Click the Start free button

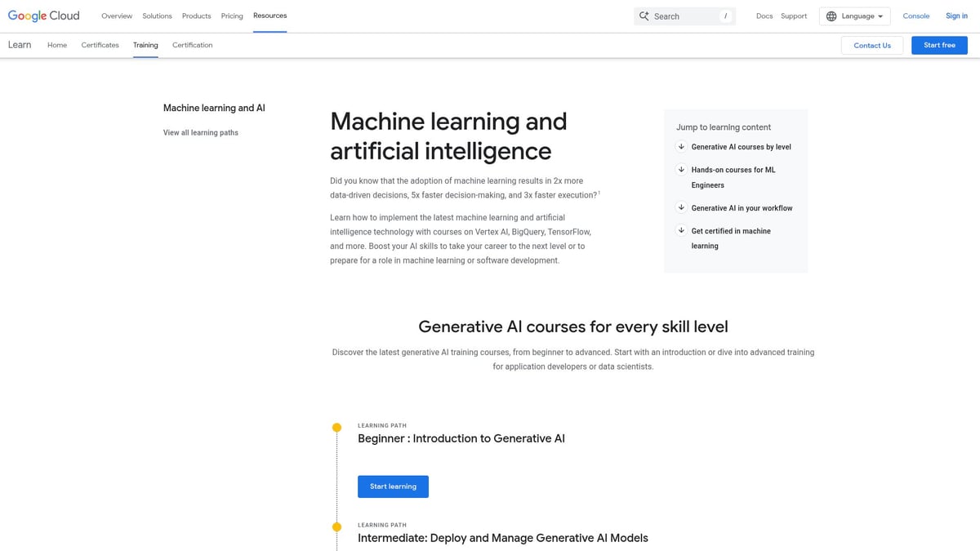pos(939,46)
